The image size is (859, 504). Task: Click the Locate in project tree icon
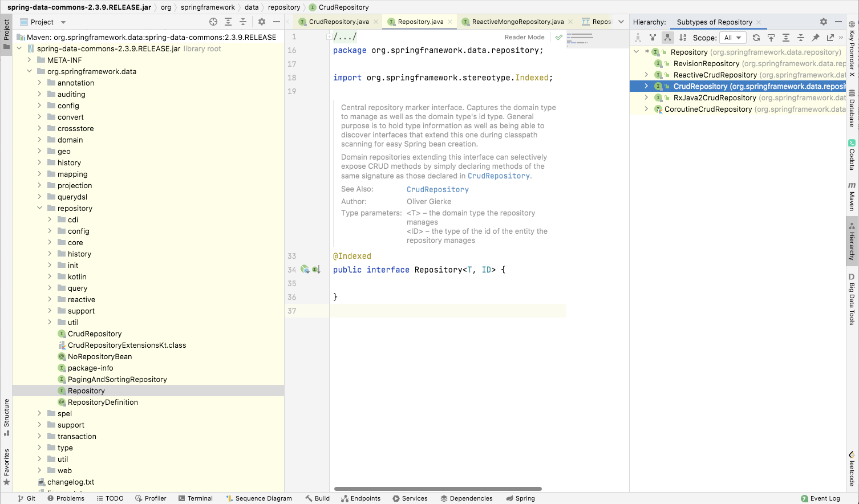click(x=213, y=22)
